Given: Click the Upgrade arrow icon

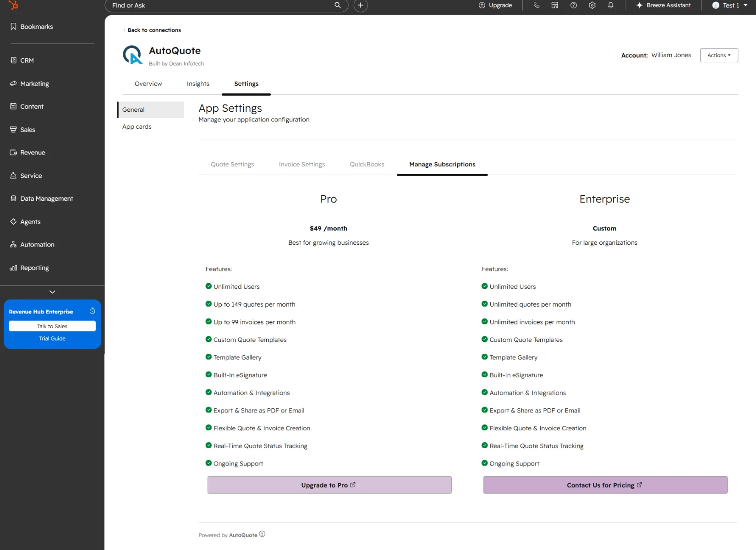Looking at the screenshot, I should tap(482, 5).
